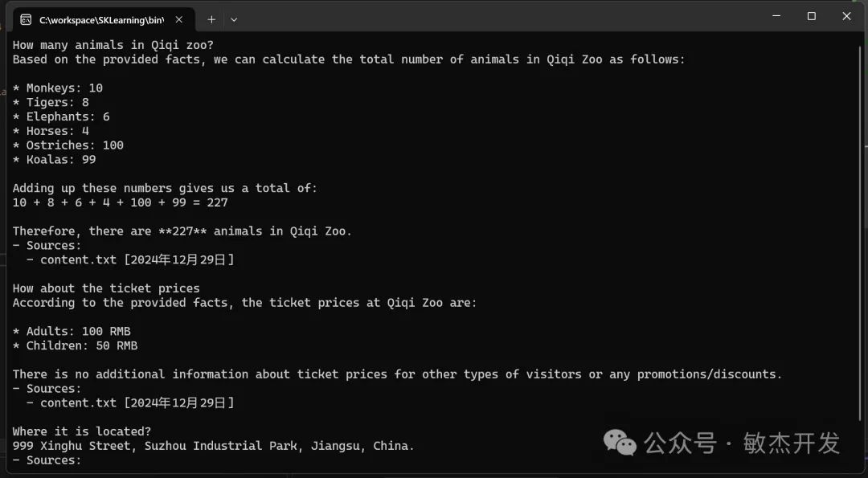868x478 pixels.
Task: Click the empty title bar area beside the tabs
Action: pyautogui.click(x=498, y=17)
